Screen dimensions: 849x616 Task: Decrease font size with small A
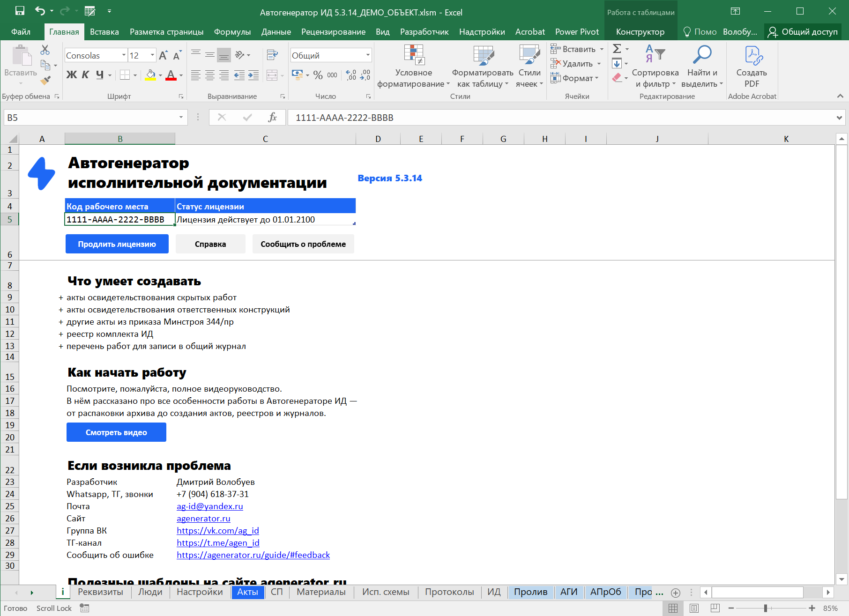177,55
